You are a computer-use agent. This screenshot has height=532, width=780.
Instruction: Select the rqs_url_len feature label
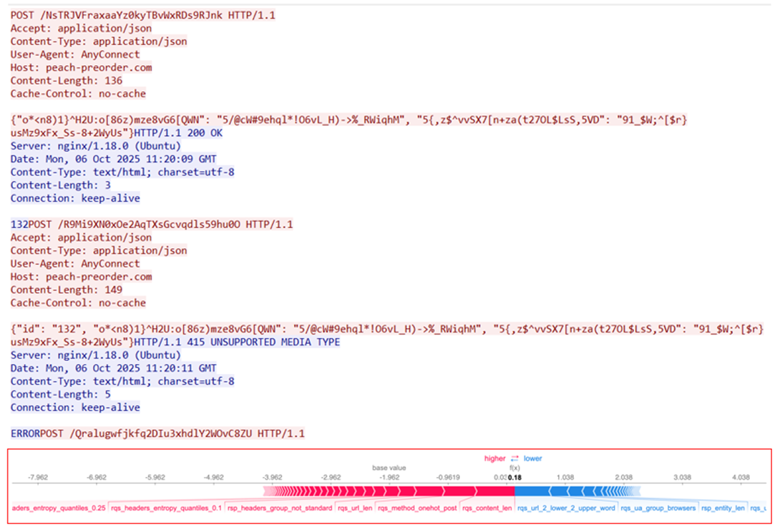click(355, 508)
